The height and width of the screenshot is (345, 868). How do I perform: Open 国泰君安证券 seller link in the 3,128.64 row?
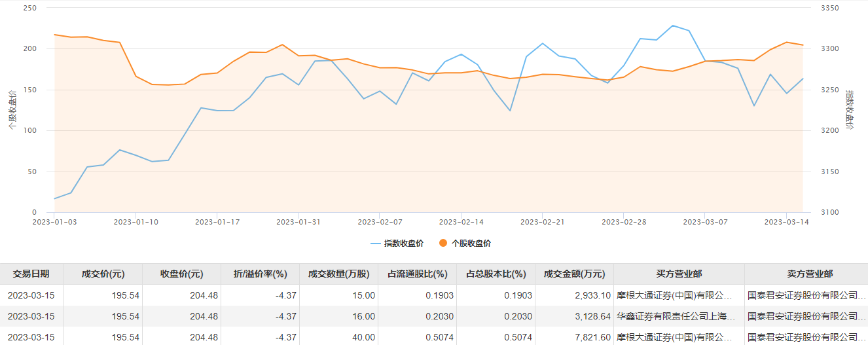(807, 316)
